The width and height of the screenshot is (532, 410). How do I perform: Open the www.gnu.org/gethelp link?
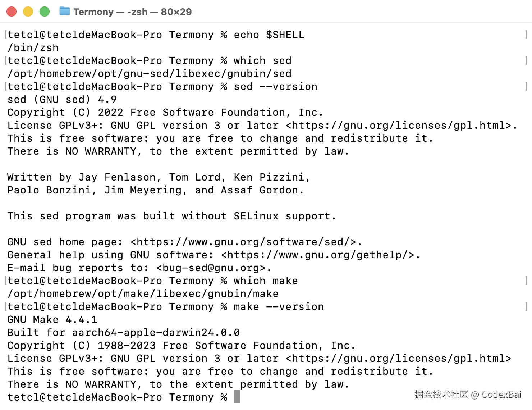tap(320, 255)
